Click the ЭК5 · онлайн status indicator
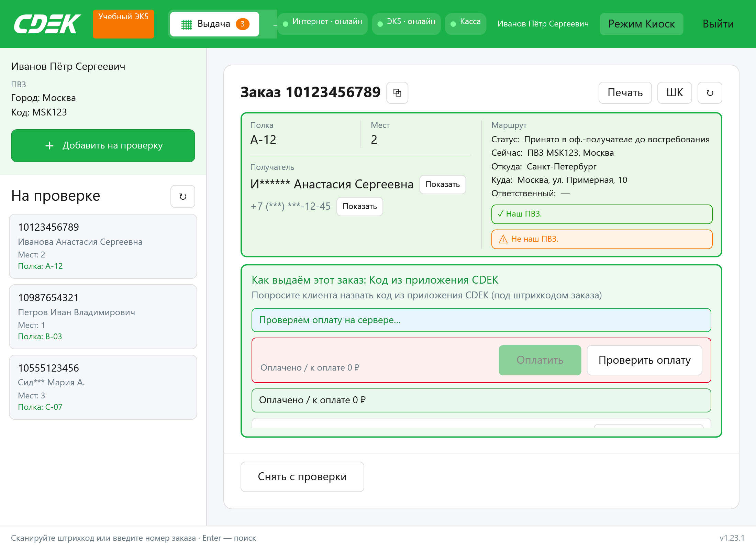Image resolution: width=756 pixels, height=550 pixels. coord(406,24)
